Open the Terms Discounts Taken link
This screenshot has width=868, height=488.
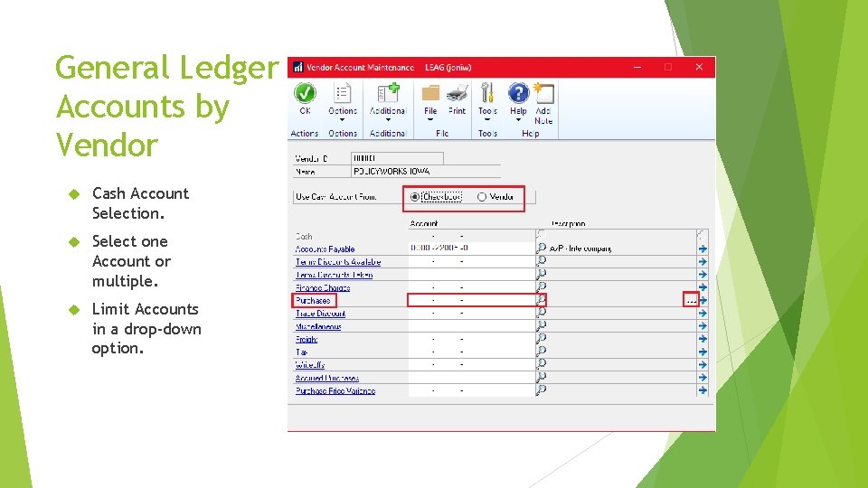pyautogui.click(x=334, y=275)
